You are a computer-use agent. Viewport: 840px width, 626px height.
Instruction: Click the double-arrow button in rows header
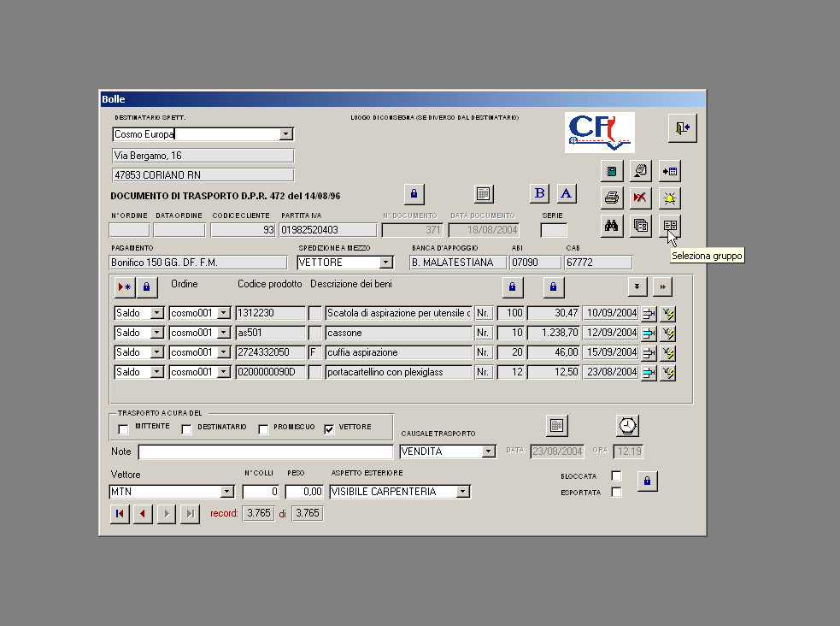pos(662,286)
